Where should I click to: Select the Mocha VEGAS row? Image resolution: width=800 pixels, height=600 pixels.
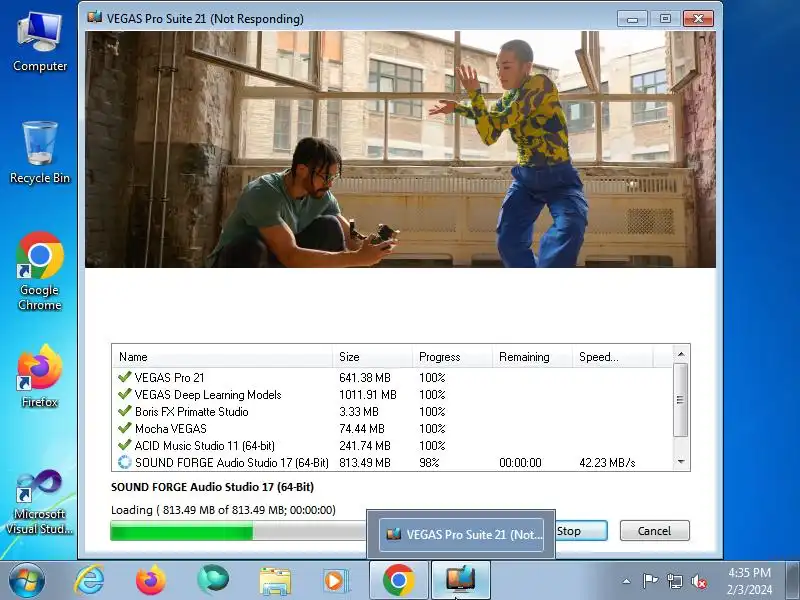pyautogui.click(x=392, y=429)
